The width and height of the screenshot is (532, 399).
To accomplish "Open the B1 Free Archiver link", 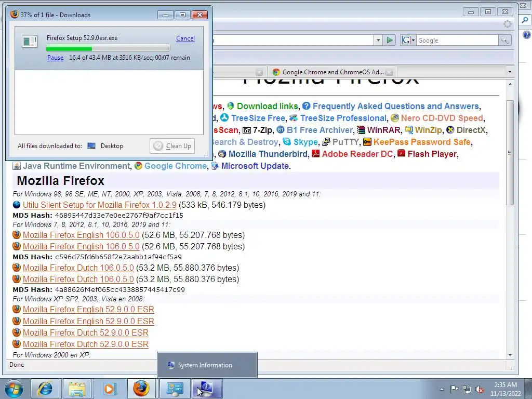I will pos(320,130).
